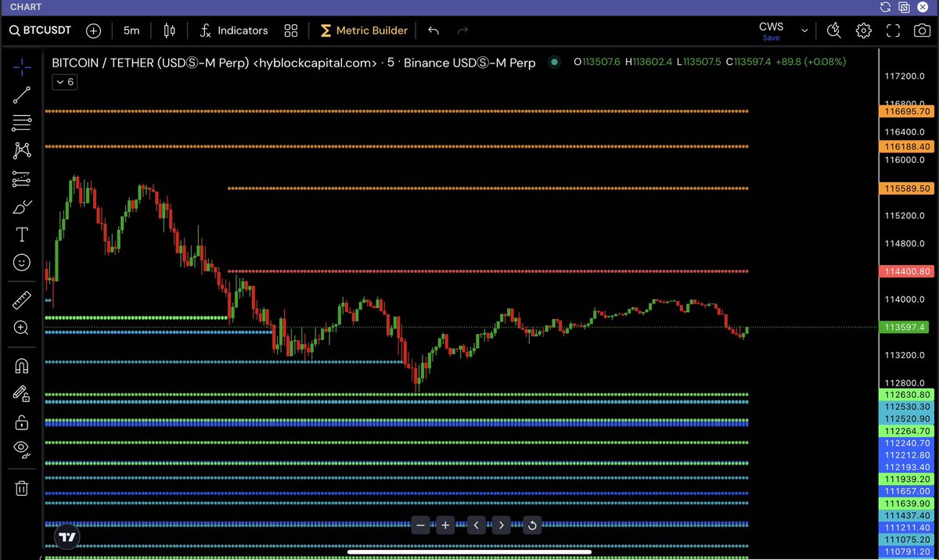Select the brush drawing tool
This screenshot has width=939, height=560.
(22, 207)
